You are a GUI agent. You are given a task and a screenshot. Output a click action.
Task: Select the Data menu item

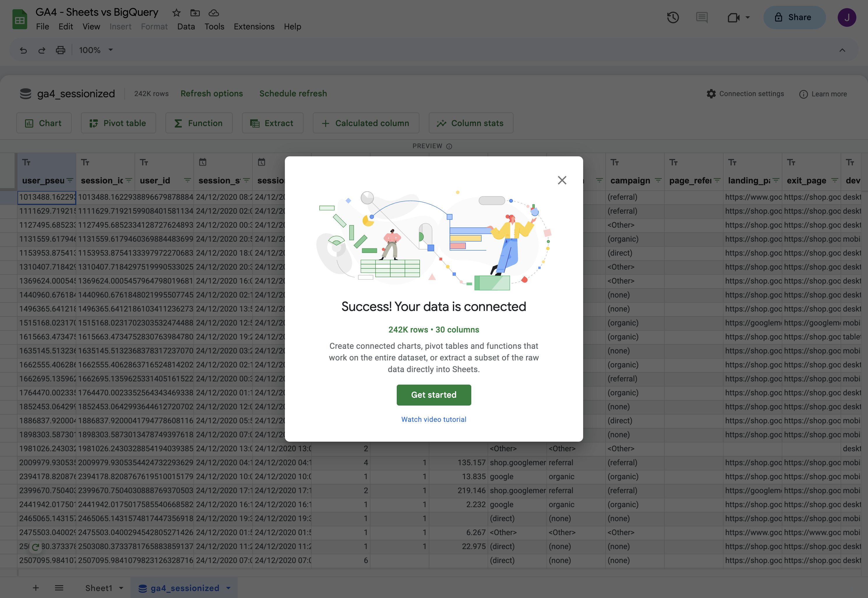coord(185,26)
